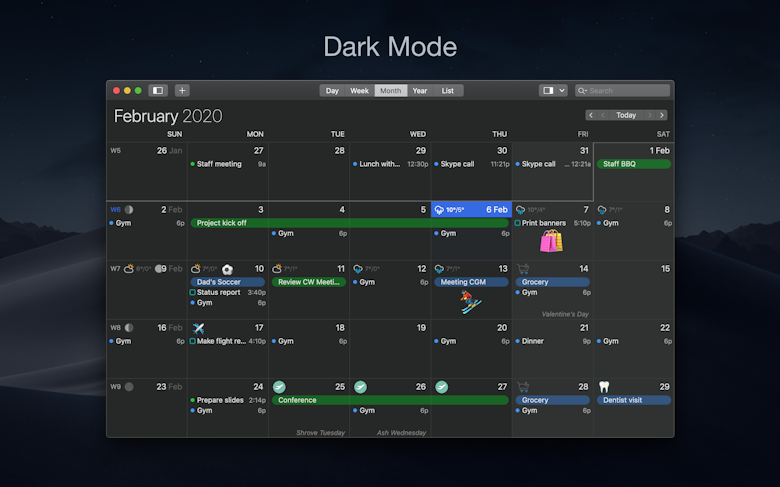Check off the Print banners task

517,223
